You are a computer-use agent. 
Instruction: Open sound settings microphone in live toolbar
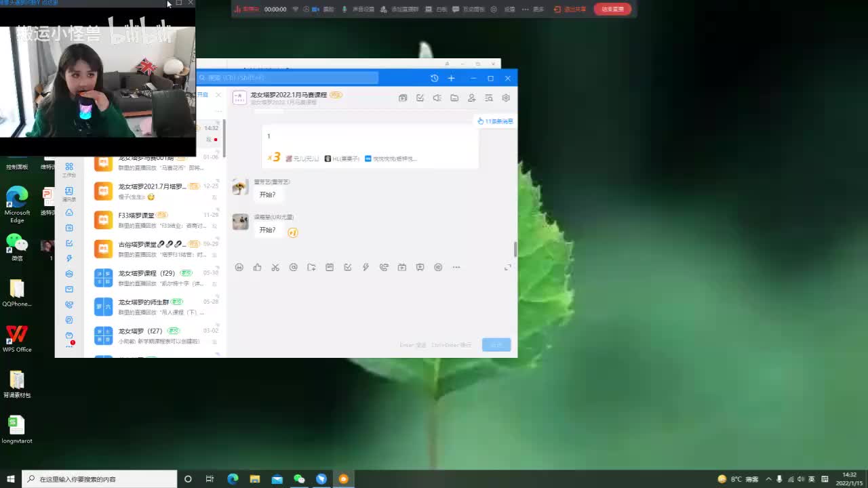tap(359, 9)
